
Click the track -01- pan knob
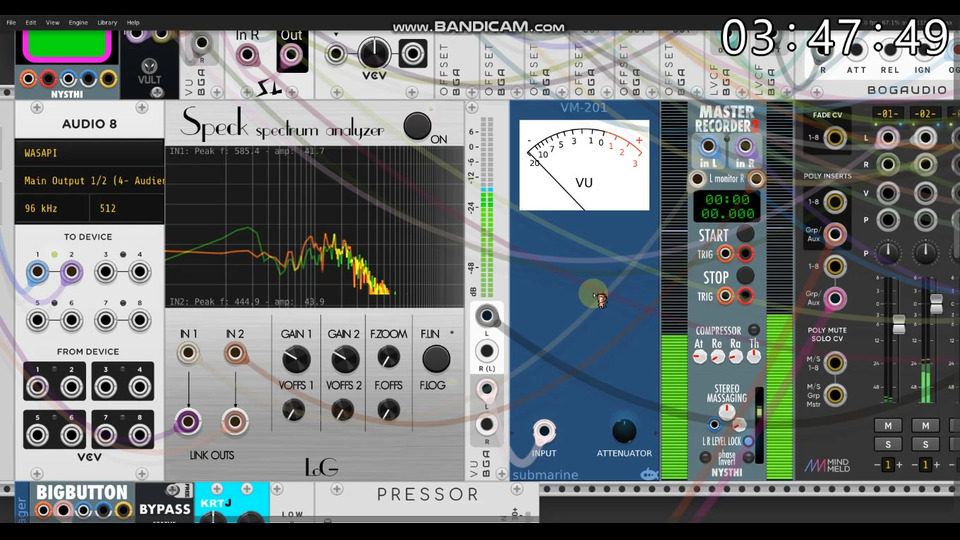pos(888,252)
